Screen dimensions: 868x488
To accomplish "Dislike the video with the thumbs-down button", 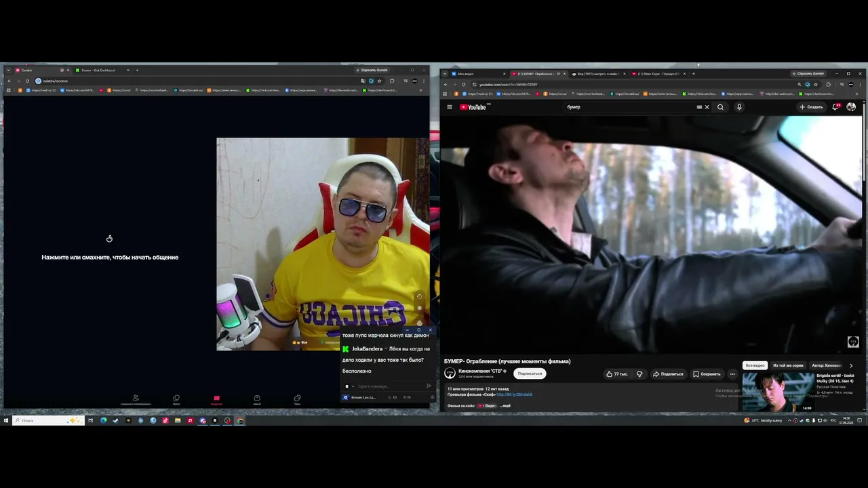I will point(639,374).
